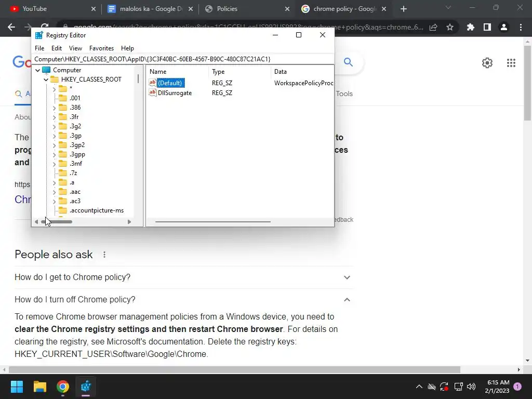Screen dimensions: 532x399
Task: Click the Chrome taskbar icon
Action: tap(63, 387)
